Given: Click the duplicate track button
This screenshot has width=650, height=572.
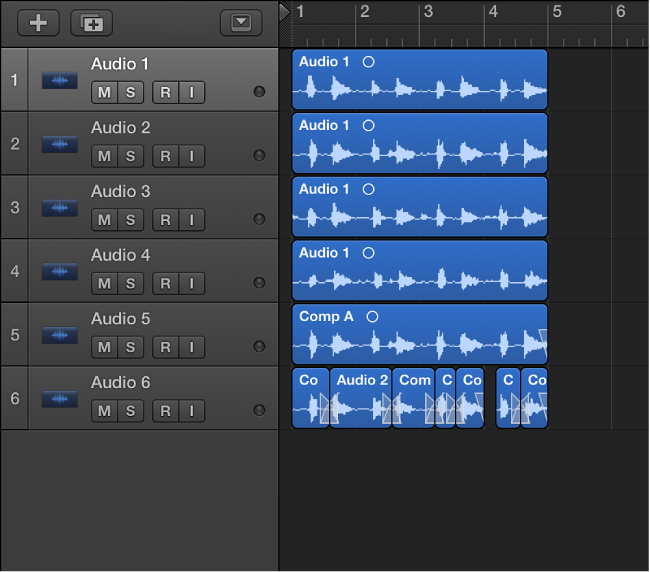Looking at the screenshot, I should (x=91, y=23).
